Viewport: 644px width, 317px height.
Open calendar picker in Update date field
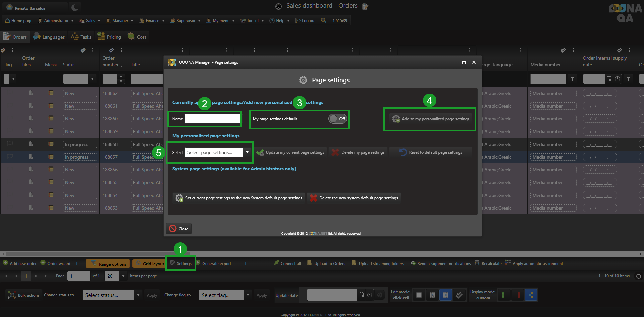tap(361, 295)
